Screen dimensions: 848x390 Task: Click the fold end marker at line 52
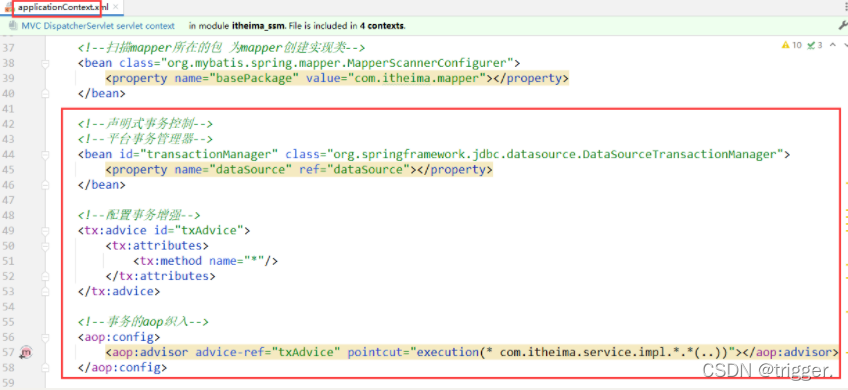click(45, 276)
